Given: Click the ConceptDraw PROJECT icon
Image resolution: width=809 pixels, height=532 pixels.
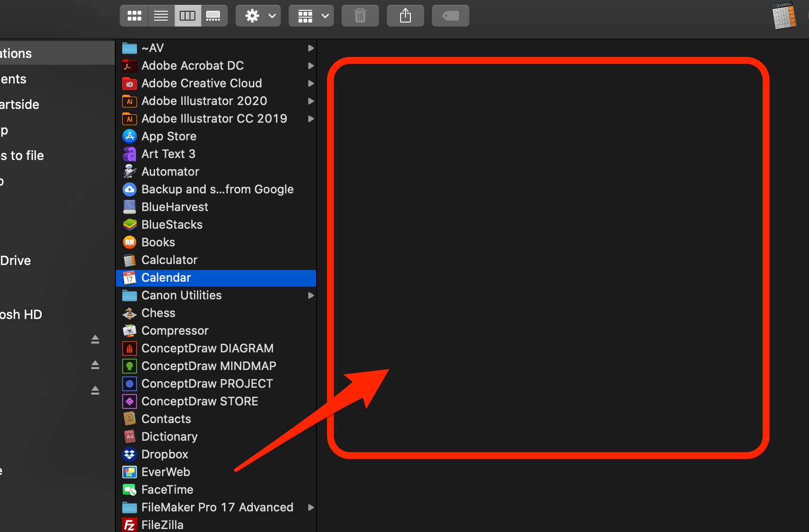Looking at the screenshot, I should pos(130,384).
